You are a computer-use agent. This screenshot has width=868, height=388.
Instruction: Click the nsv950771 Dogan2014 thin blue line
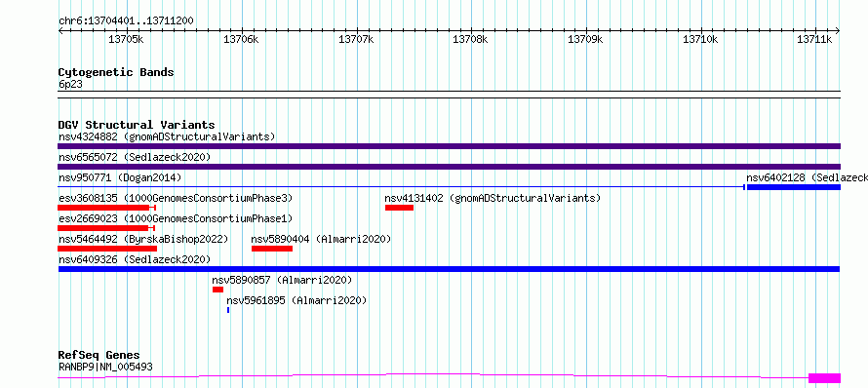tap(401, 187)
